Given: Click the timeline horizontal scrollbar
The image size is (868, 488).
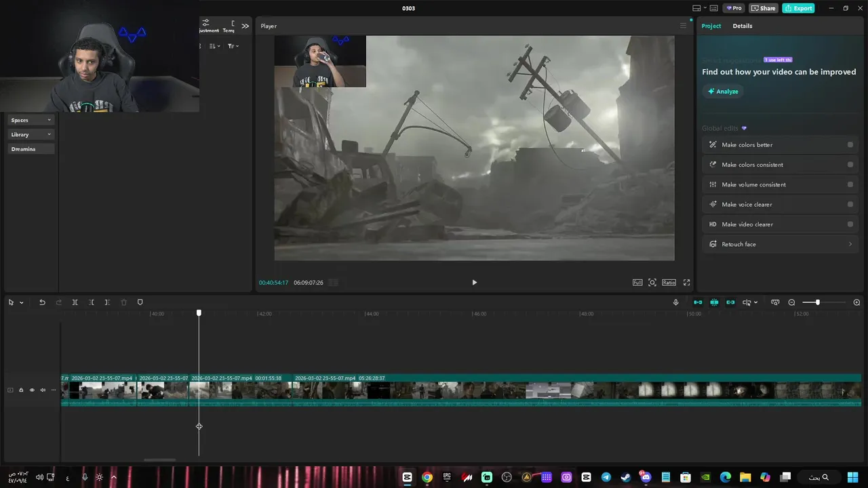Looking at the screenshot, I should click(160, 460).
